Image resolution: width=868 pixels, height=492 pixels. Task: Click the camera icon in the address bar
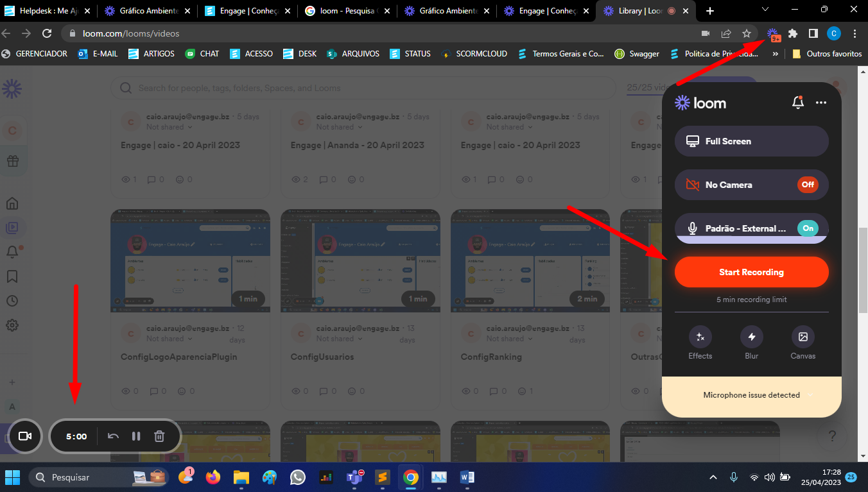pyautogui.click(x=706, y=33)
